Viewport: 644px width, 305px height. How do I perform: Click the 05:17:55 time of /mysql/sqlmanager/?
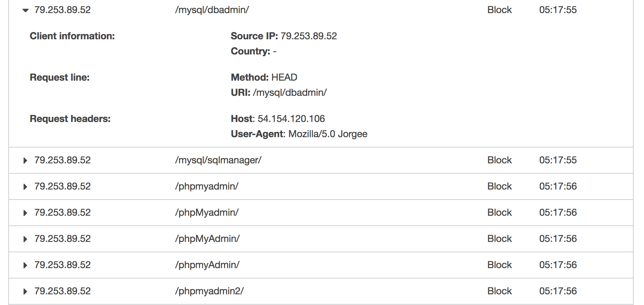click(558, 160)
